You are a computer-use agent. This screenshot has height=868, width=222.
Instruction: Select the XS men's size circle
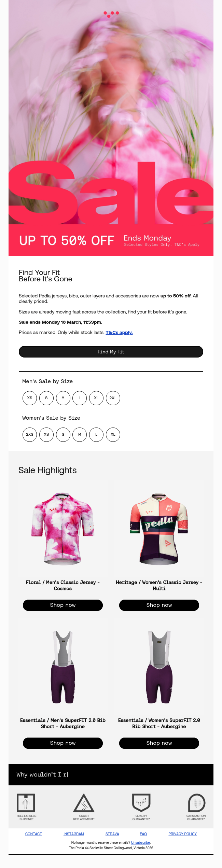point(30,398)
